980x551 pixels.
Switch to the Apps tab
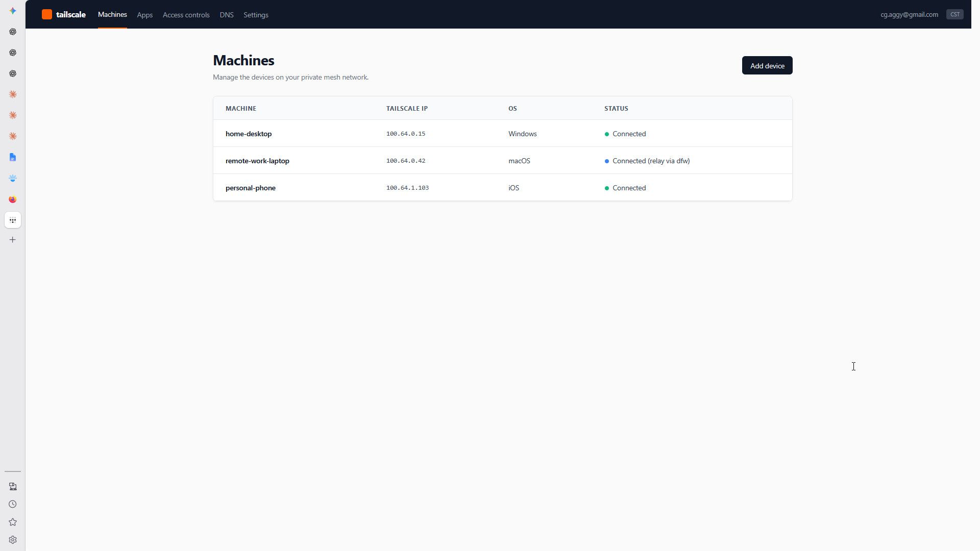click(x=145, y=15)
